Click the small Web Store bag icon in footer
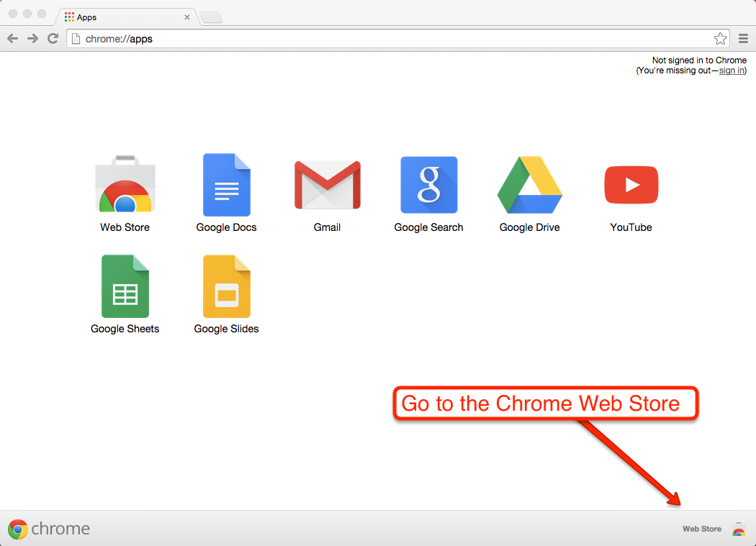The image size is (756, 546). [739, 529]
